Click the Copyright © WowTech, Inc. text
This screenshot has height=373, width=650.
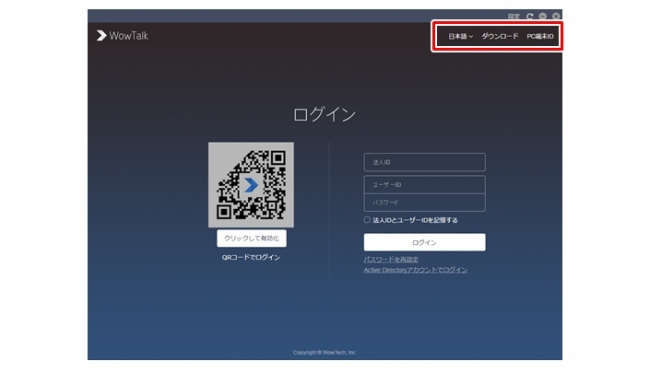pyautogui.click(x=325, y=352)
